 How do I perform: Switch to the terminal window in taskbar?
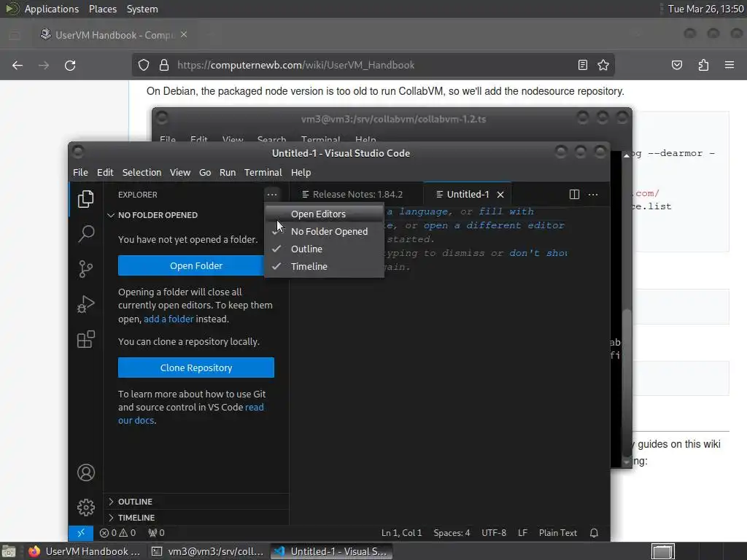(208, 551)
